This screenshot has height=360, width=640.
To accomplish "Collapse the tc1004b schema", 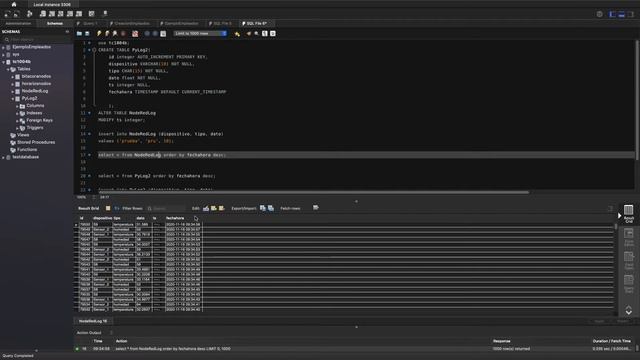I will [3, 62].
